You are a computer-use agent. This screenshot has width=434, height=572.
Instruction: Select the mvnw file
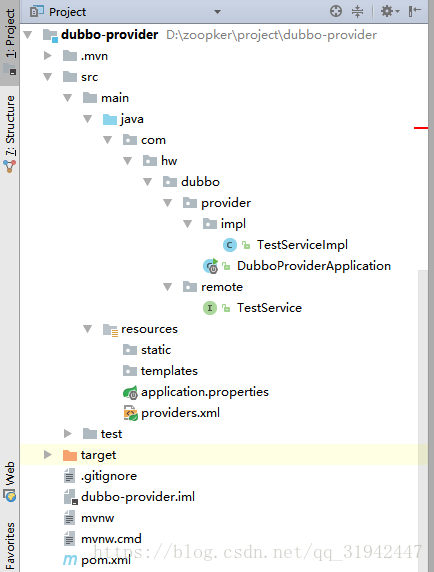[98, 518]
